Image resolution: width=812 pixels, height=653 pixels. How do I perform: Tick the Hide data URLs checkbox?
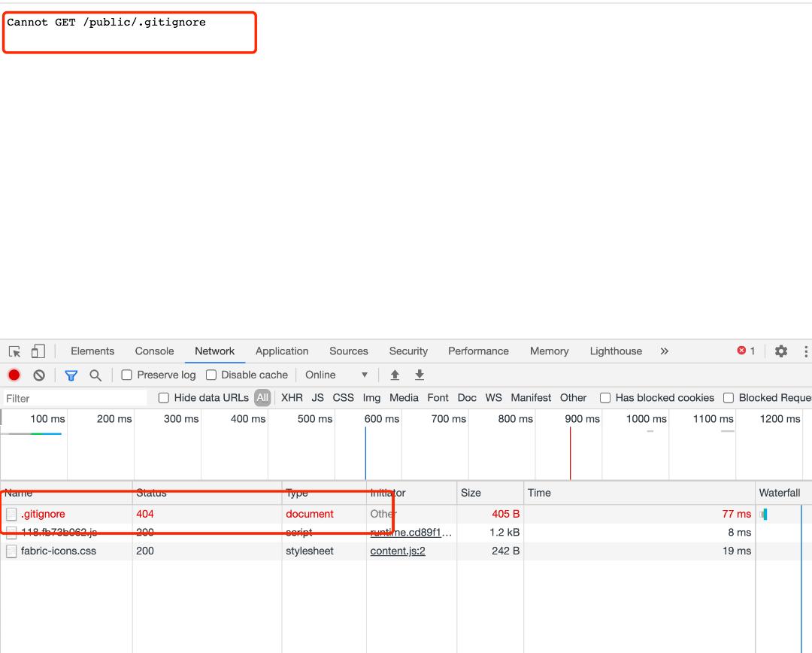click(164, 398)
